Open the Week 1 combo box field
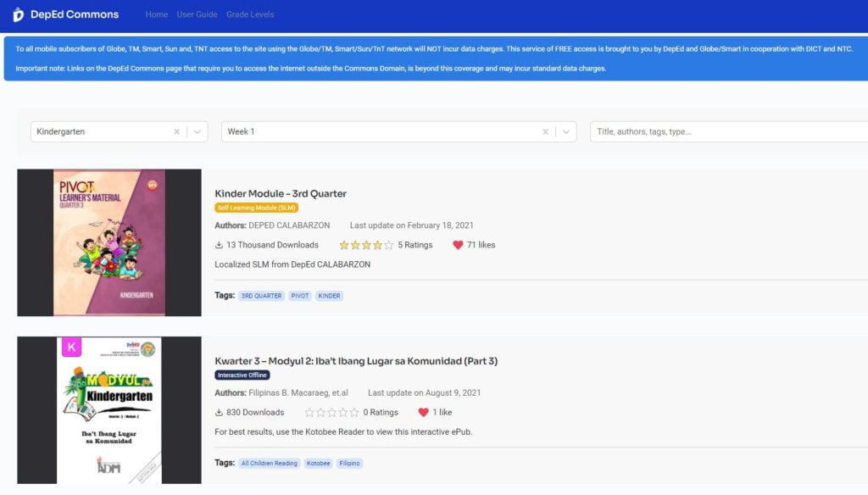Screen dimensions: 868x495 coord(399,131)
